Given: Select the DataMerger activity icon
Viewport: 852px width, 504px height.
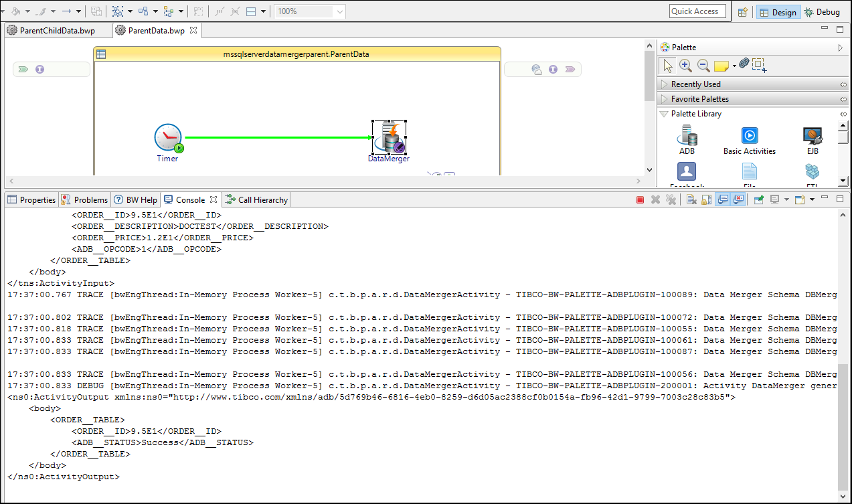Looking at the screenshot, I should click(390, 138).
